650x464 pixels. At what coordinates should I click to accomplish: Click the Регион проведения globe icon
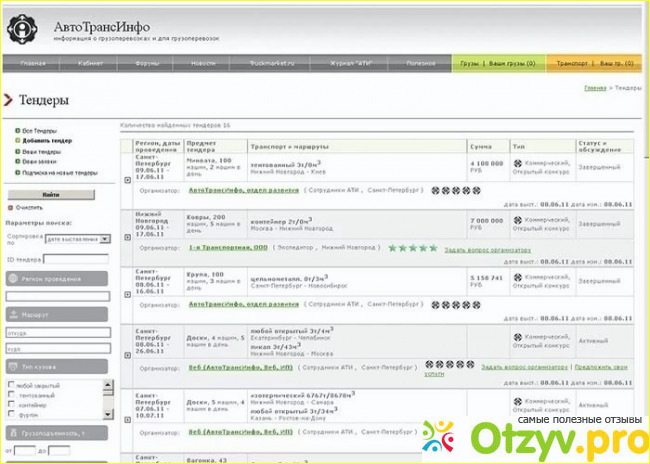pos(14,277)
